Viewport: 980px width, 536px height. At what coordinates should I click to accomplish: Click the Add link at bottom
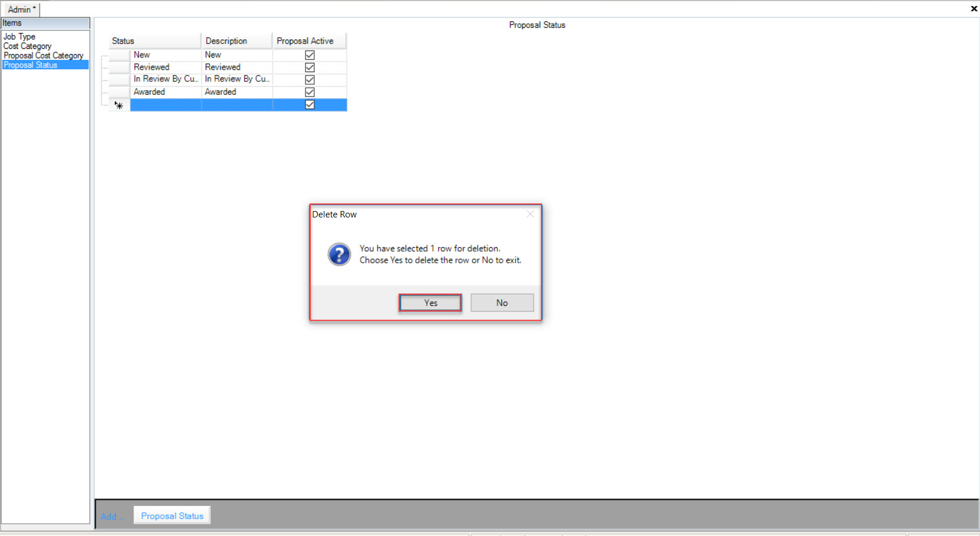(112, 517)
